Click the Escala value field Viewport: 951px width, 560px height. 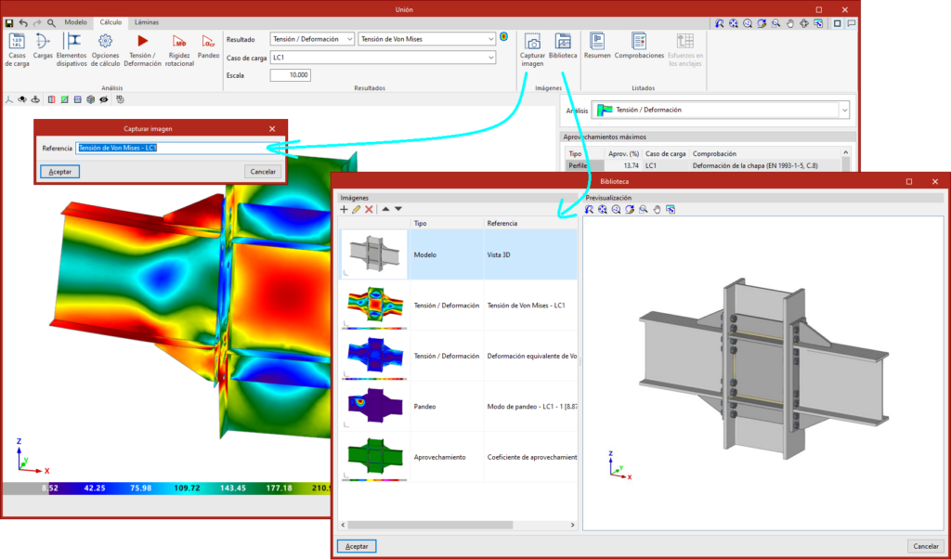[291, 75]
